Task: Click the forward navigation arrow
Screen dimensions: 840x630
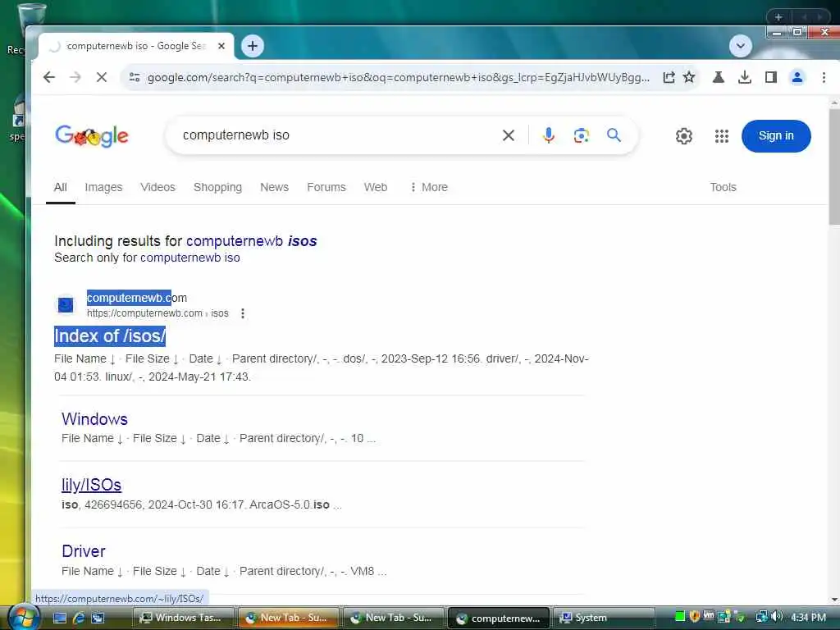Action: (x=75, y=77)
